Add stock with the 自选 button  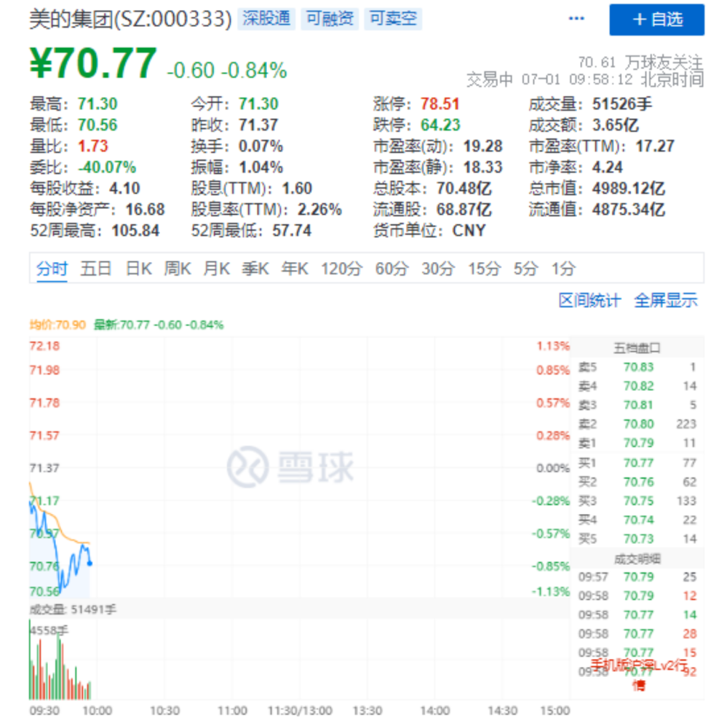click(x=656, y=20)
